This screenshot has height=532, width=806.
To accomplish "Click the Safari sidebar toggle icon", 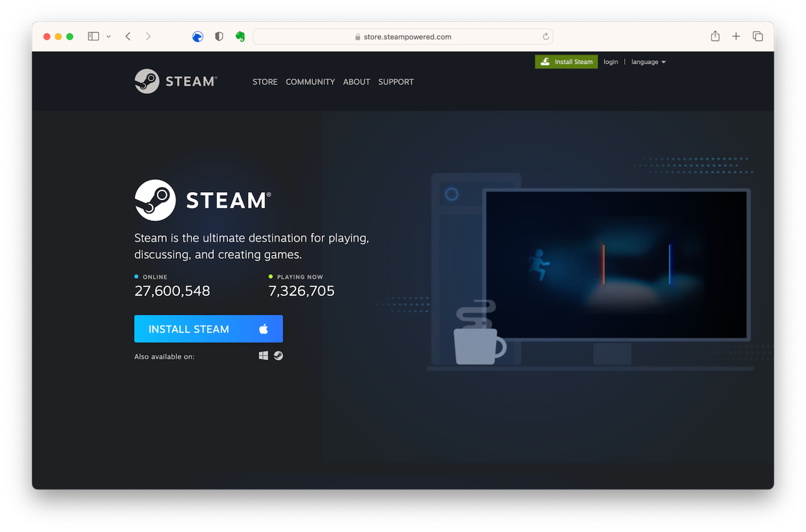I will [x=93, y=37].
